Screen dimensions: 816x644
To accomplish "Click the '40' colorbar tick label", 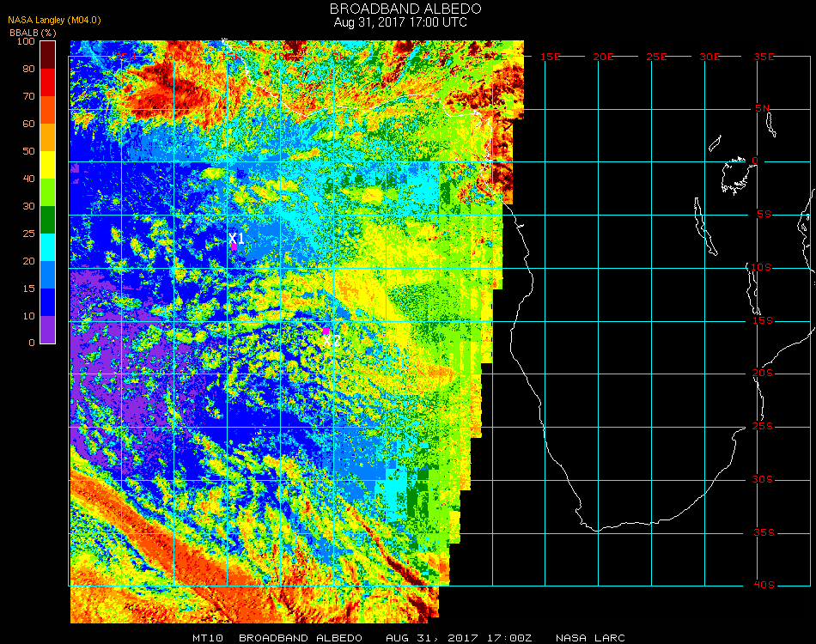I will tap(28, 179).
